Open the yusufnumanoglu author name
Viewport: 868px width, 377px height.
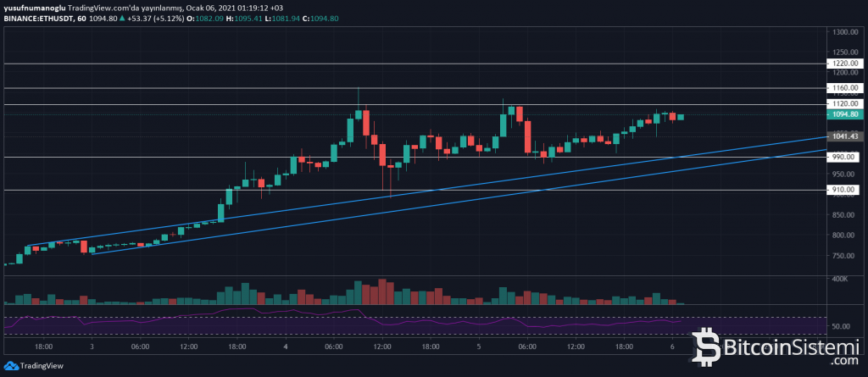point(34,5)
